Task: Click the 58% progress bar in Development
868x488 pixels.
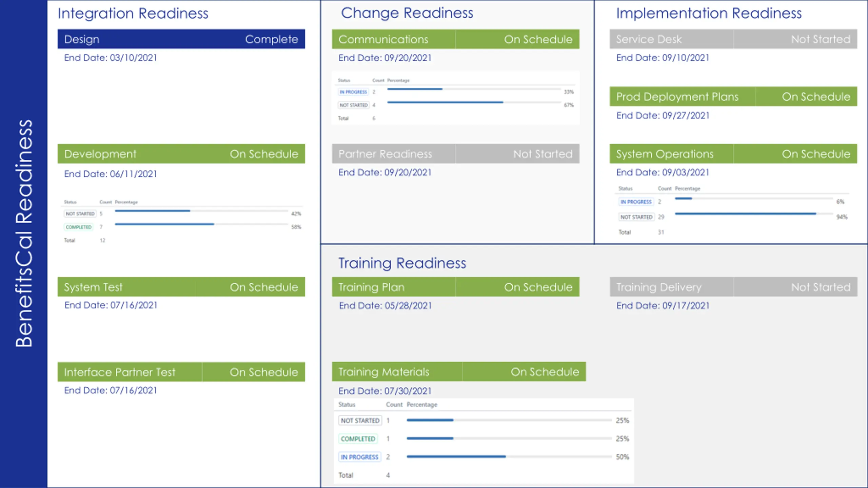Action: click(201, 224)
